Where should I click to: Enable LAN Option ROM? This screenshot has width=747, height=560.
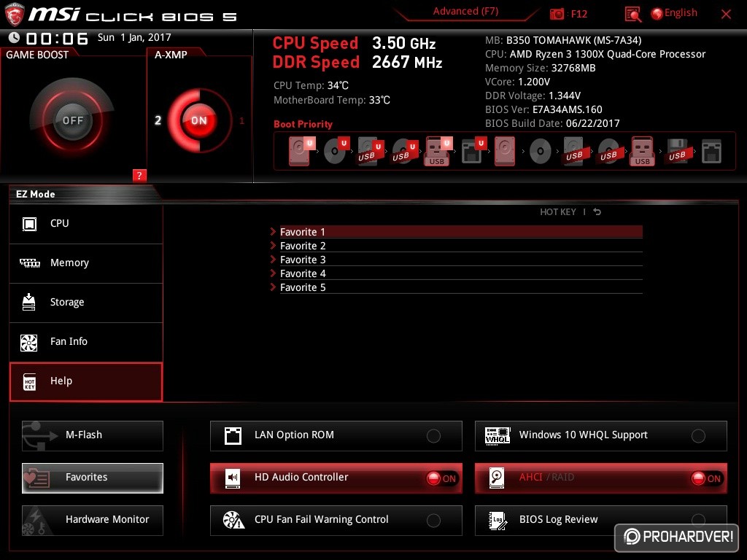[433, 436]
